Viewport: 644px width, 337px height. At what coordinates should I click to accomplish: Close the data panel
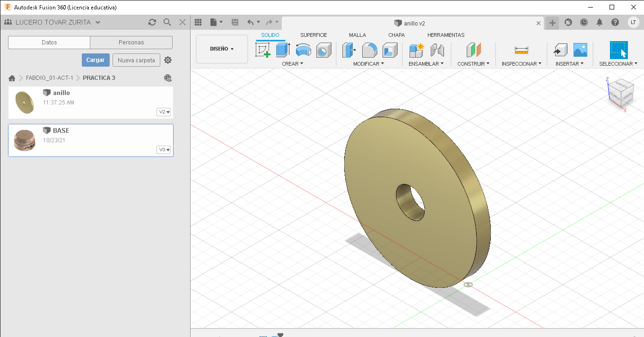pos(183,22)
